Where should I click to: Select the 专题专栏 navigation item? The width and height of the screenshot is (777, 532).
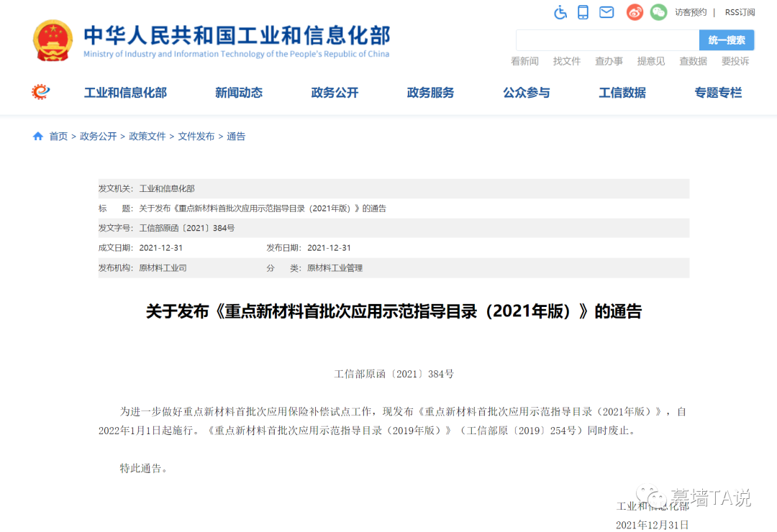click(717, 92)
